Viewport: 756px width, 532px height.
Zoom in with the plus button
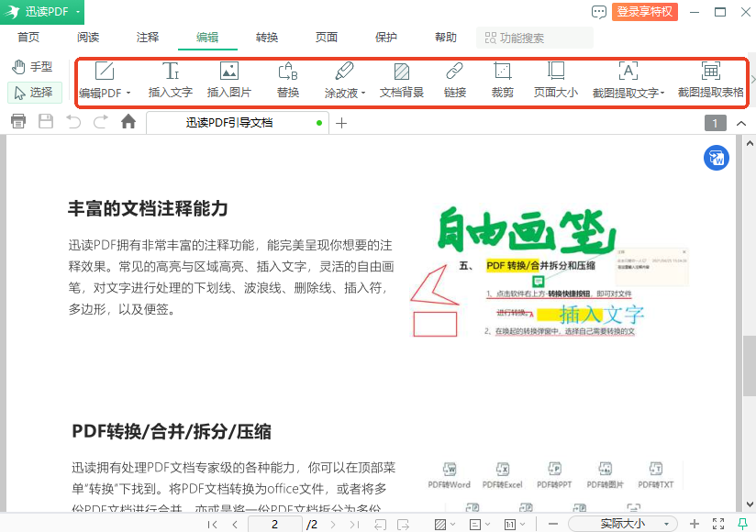pos(695,525)
